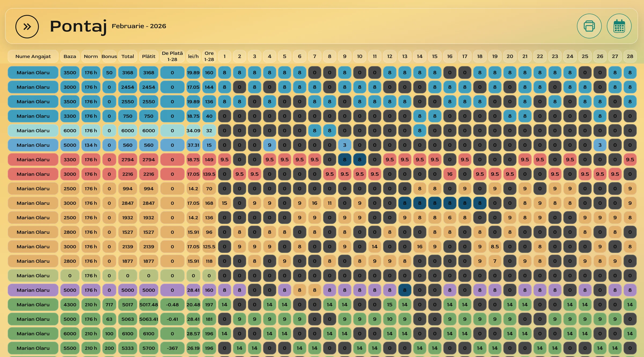Click the printer icon button
This screenshot has height=357, width=644.
tap(589, 26)
